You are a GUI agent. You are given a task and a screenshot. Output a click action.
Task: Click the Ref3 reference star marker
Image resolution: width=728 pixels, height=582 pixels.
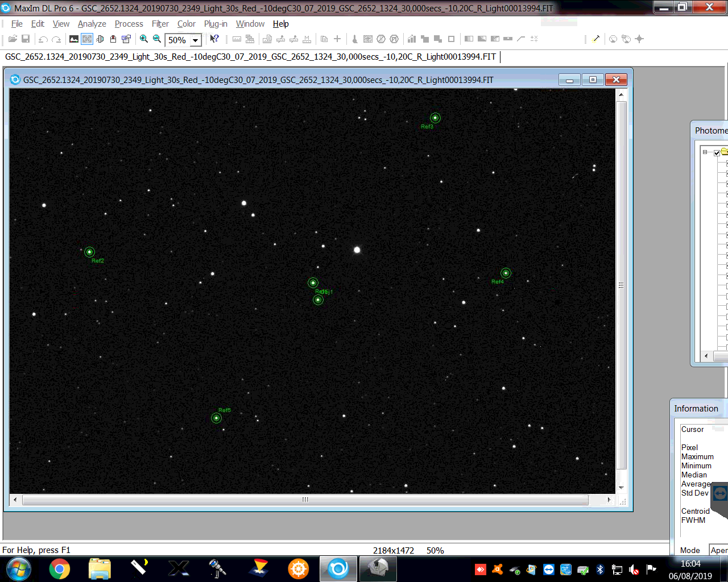pos(435,118)
